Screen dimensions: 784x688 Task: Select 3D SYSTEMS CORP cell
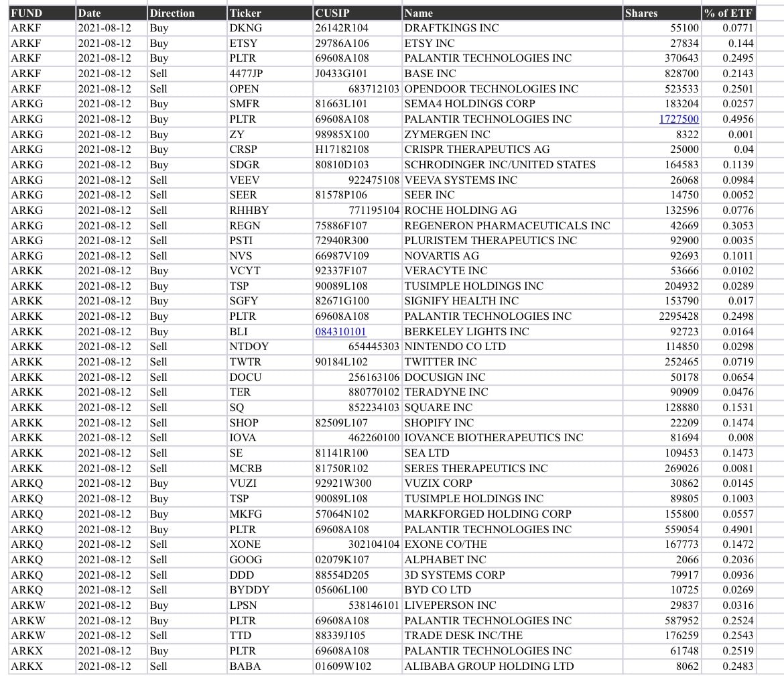513,575
